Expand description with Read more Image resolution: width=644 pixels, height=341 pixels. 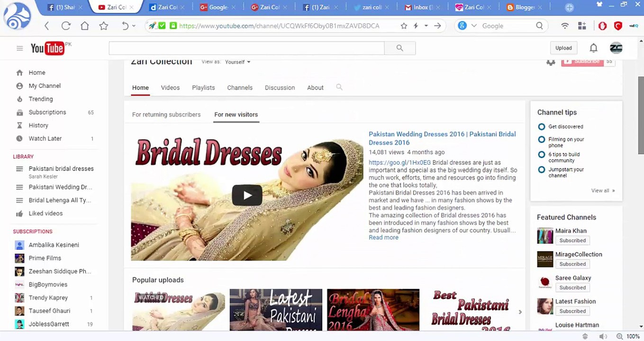point(383,238)
